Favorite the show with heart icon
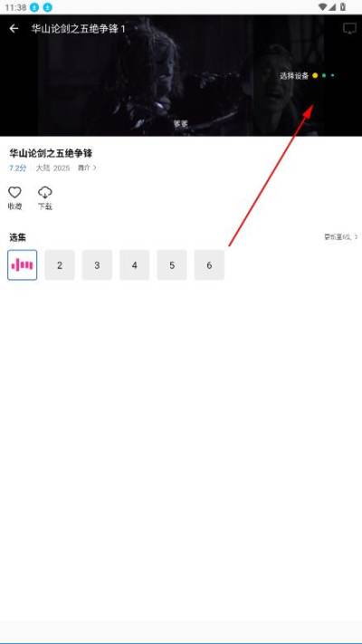 pos(14,192)
